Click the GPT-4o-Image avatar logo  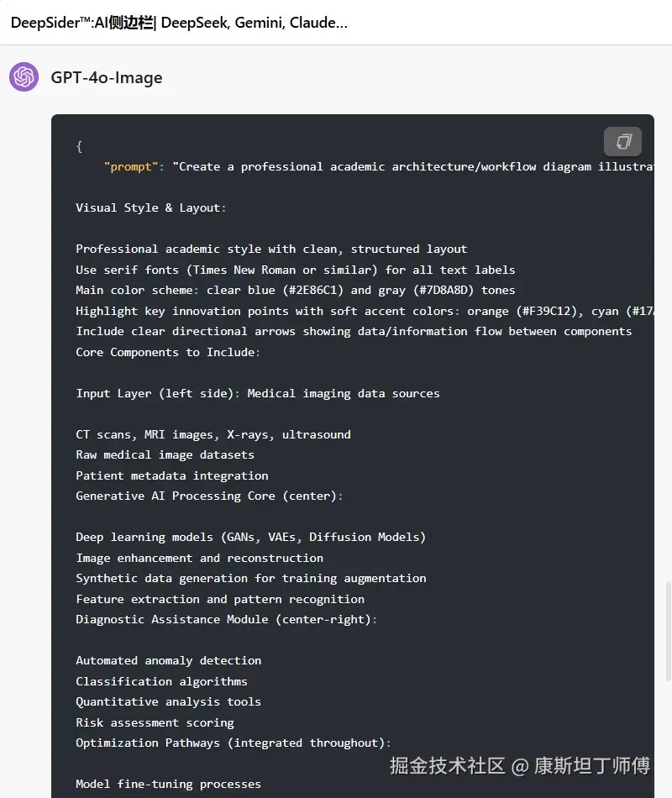(x=24, y=77)
